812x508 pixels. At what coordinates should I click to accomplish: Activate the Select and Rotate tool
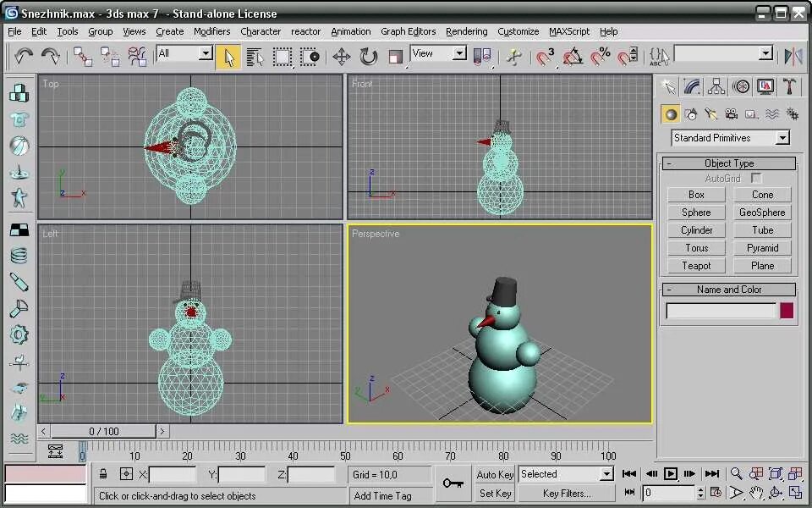(x=368, y=56)
